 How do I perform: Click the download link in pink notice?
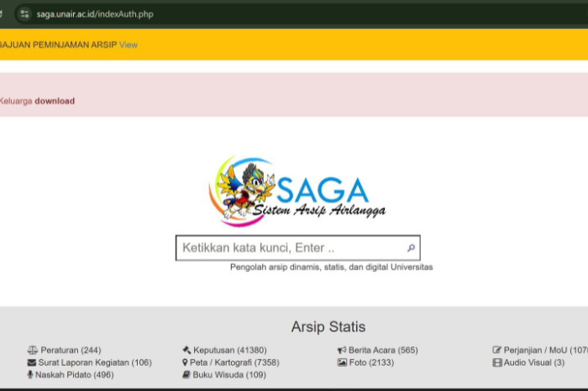pos(55,101)
